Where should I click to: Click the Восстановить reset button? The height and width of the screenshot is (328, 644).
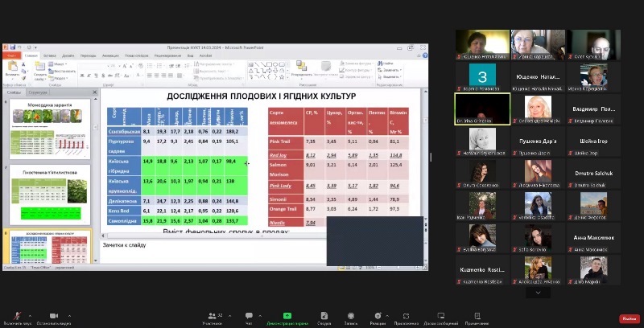tap(62, 71)
